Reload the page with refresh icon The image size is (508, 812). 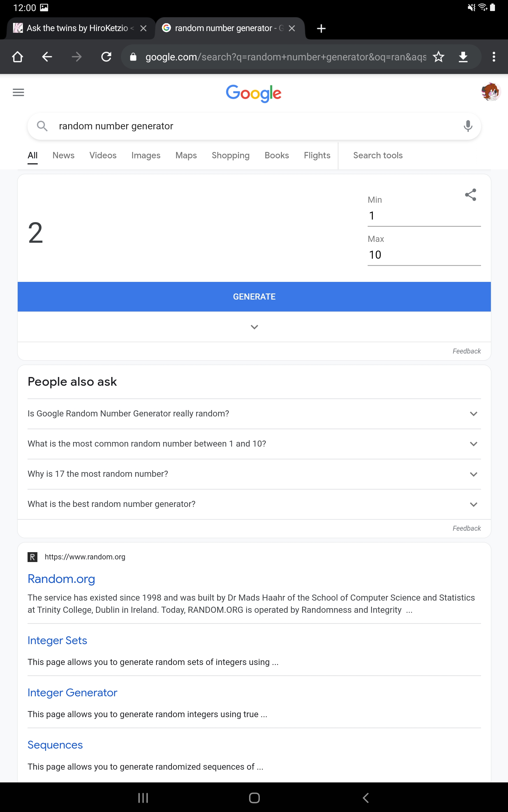(x=106, y=57)
